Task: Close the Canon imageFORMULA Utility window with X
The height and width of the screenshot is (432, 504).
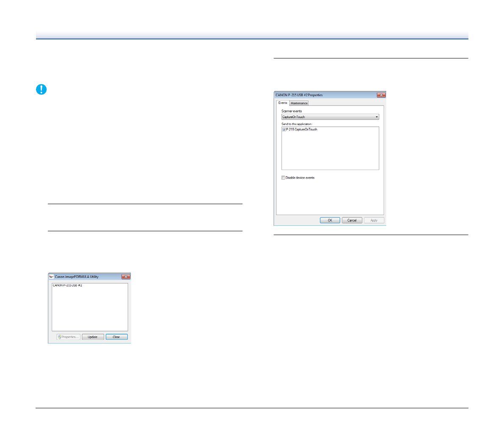Action: (x=126, y=277)
